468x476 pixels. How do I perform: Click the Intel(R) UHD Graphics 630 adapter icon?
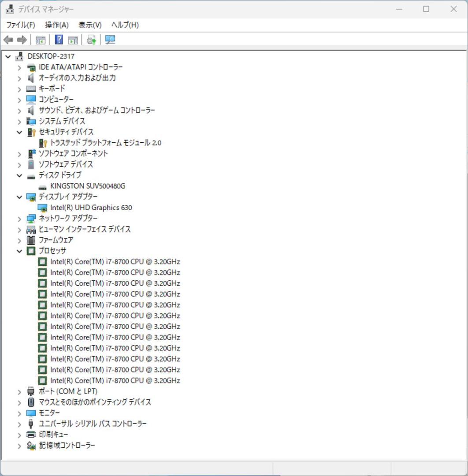42,207
